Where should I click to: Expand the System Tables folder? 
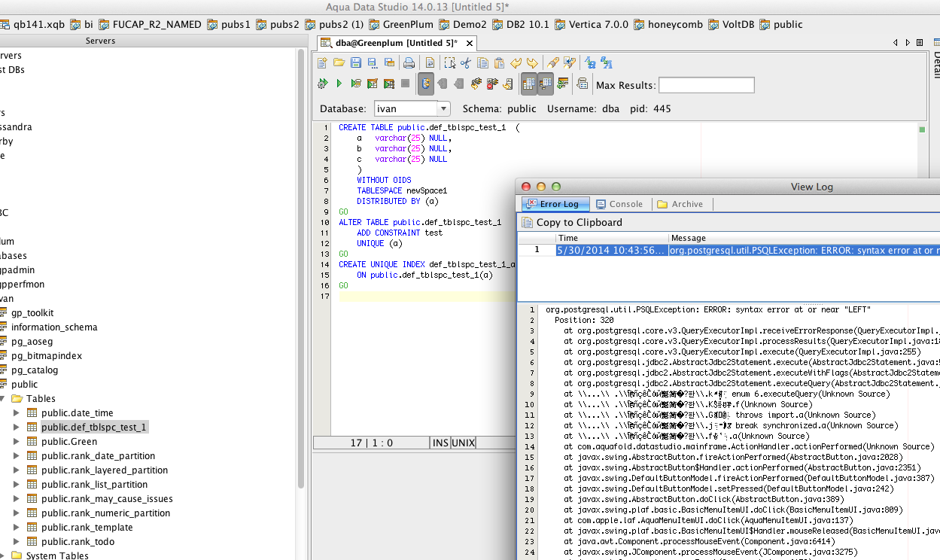point(2,555)
